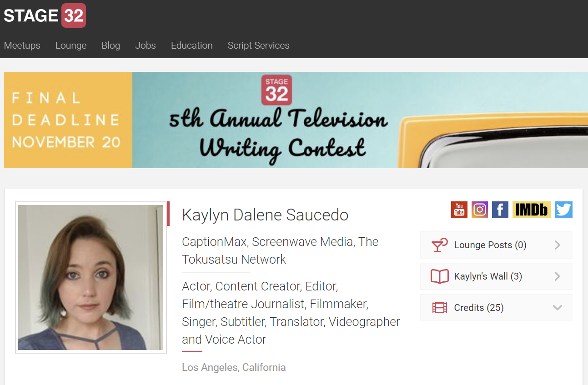Open Kaylyn's Wall chevron arrow
The height and width of the screenshot is (385, 588).
558,276
